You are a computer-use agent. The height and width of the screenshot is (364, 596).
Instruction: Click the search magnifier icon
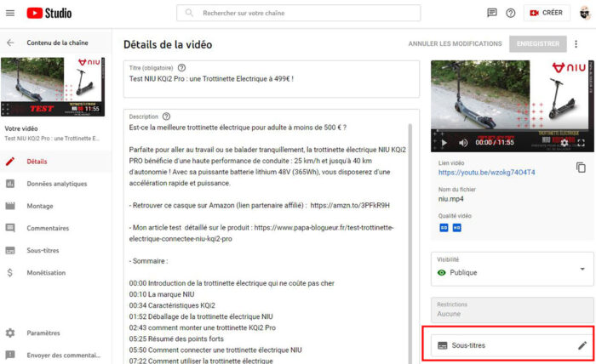click(x=189, y=13)
